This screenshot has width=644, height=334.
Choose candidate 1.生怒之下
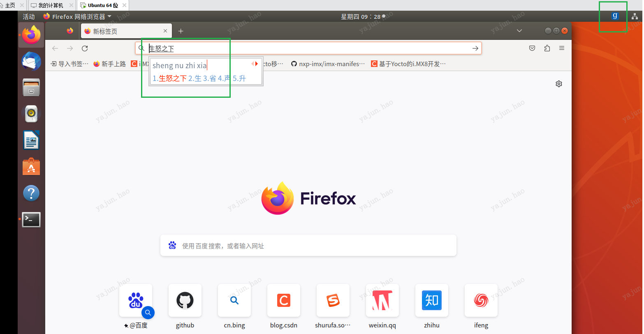[169, 78]
